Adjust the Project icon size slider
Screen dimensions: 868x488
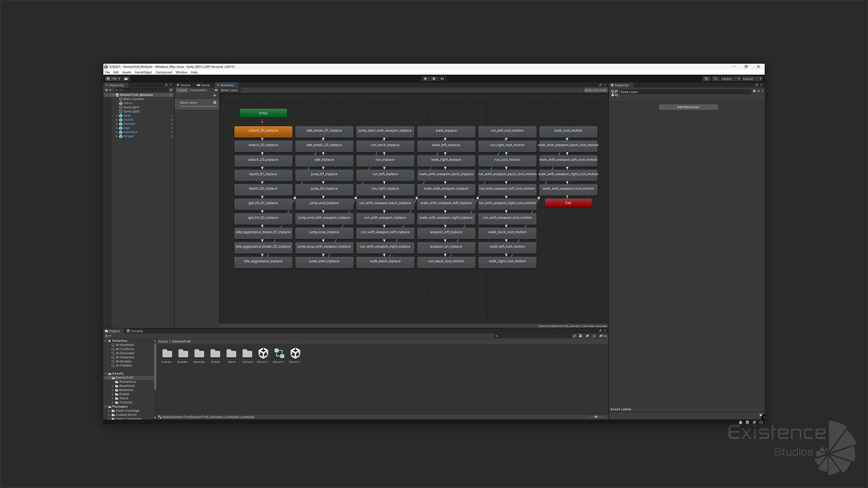pos(596,417)
